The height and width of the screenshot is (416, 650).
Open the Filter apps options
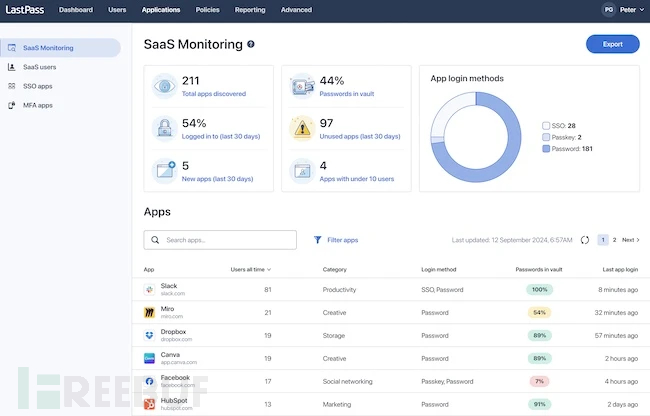point(336,240)
